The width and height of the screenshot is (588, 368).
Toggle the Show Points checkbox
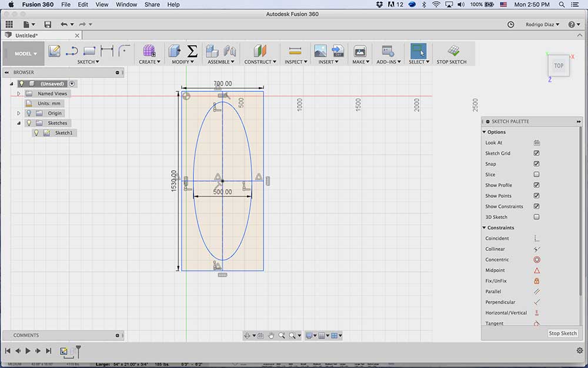click(x=537, y=195)
